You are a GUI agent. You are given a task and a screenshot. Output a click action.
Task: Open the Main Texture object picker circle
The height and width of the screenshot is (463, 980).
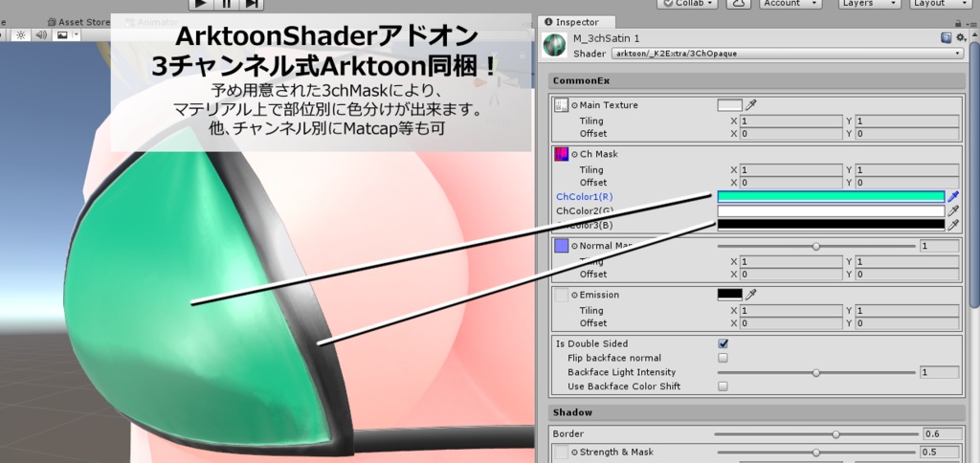574,105
